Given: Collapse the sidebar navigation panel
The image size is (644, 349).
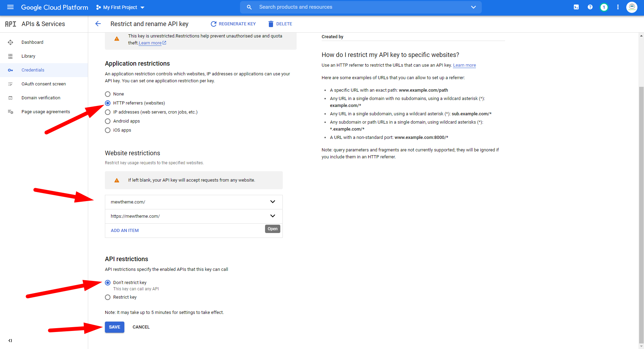Looking at the screenshot, I should [x=10, y=341].
